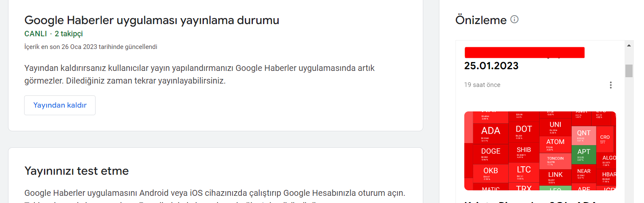The height and width of the screenshot is (203, 644).
Task: Click the DOT heatmap cell
Action: tap(524, 131)
